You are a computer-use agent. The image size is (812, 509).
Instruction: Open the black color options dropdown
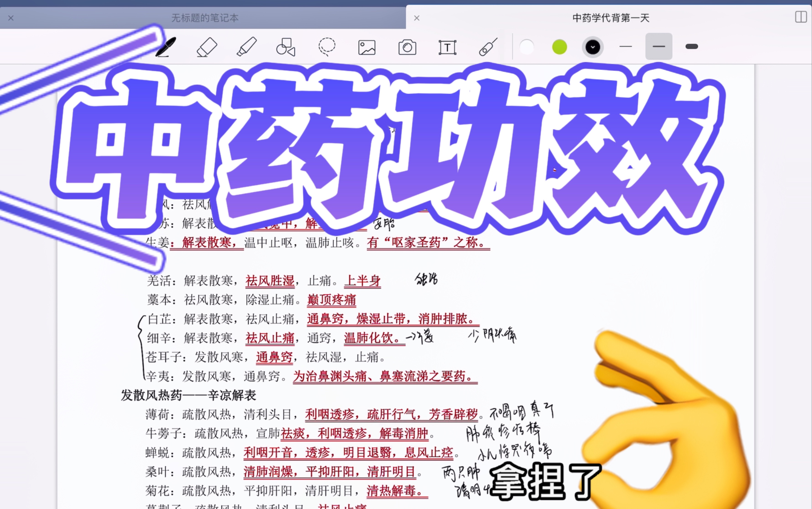pos(593,47)
